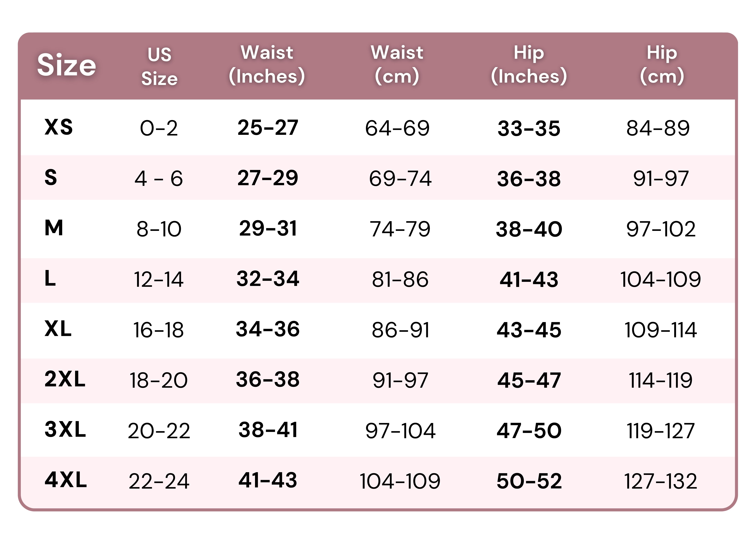
Task: Select US size 12-14 in L row
Action: [x=159, y=279]
